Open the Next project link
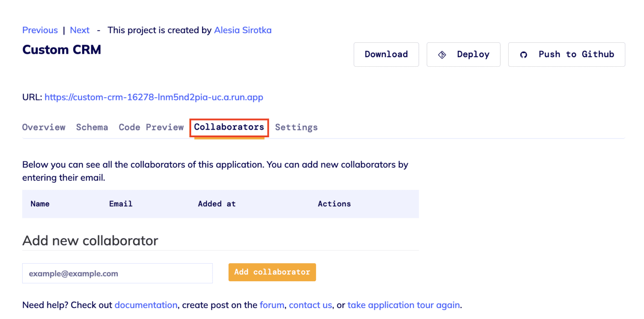 80,30
